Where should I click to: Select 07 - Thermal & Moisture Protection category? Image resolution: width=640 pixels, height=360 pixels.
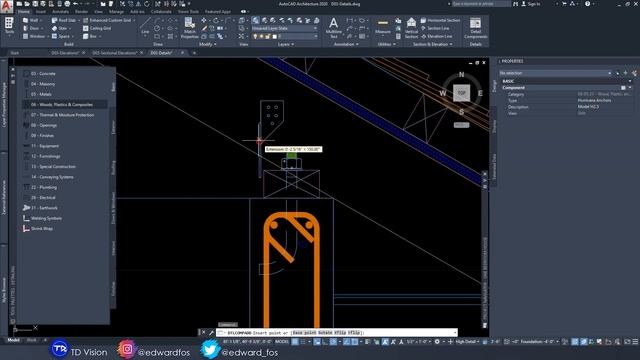point(62,115)
